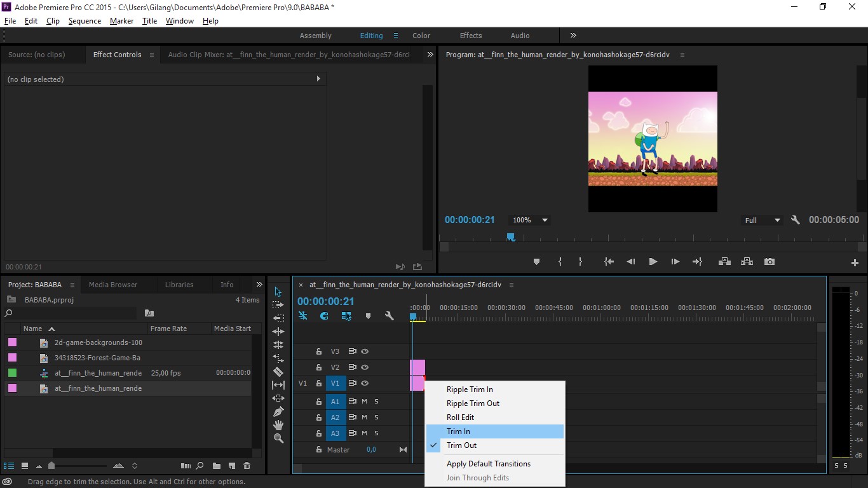Click the Extract button

[747, 262]
